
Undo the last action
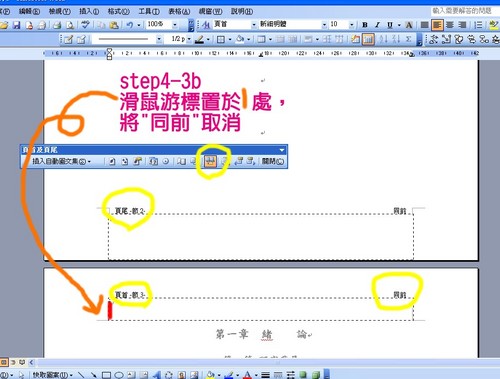click(129, 25)
